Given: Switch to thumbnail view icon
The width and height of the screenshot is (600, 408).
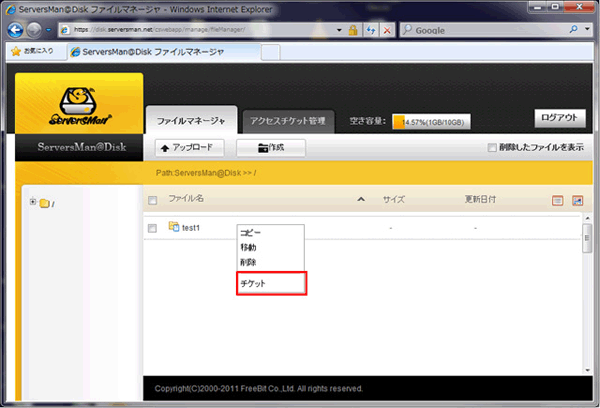Looking at the screenshot, I should pyautogui.click(x=577, y=200).
